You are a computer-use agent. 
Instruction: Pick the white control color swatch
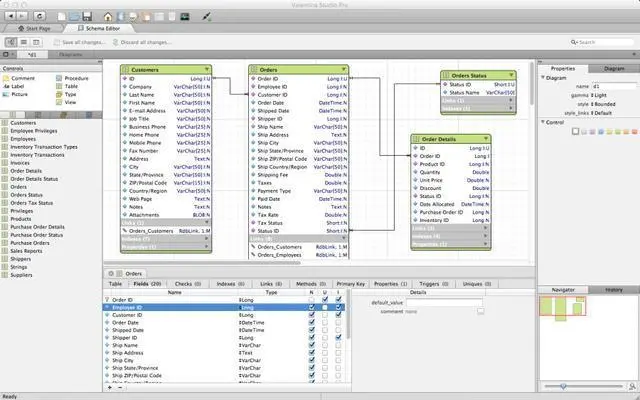coord(576,131)
